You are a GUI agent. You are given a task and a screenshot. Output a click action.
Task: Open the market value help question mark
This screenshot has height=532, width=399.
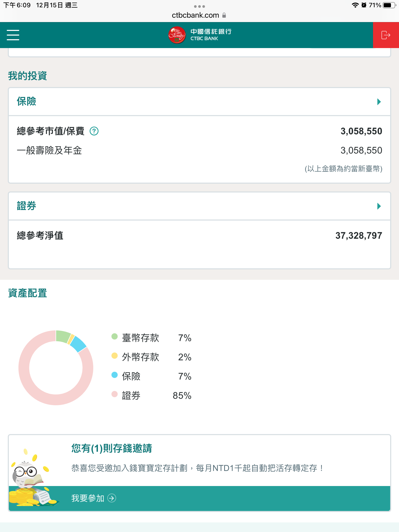(x=94, y=131)
